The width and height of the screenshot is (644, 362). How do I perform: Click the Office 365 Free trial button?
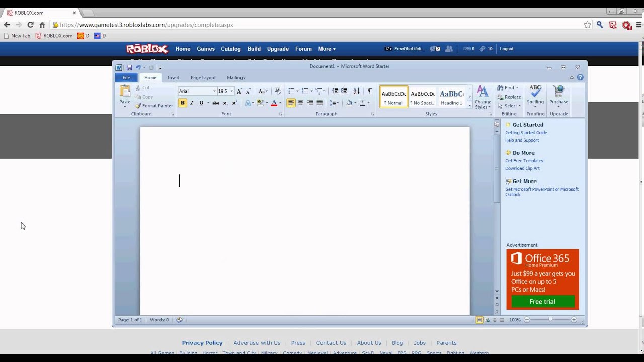click(x=543, y=301)
